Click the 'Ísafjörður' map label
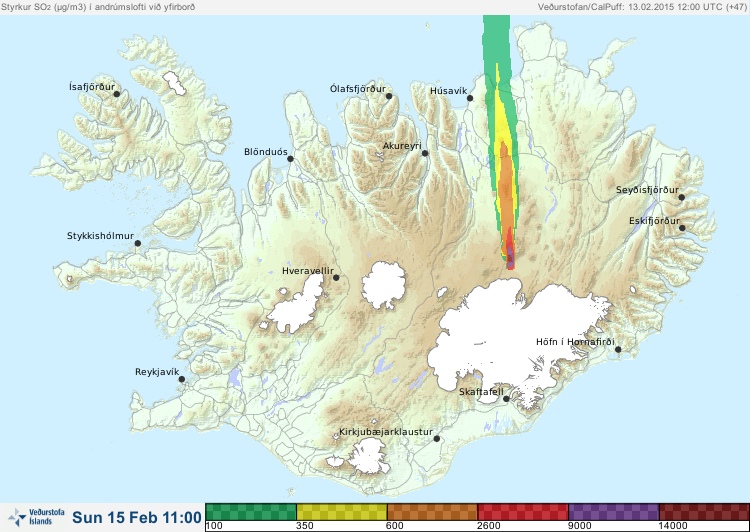Screen dimensions: 750x532 92,87
